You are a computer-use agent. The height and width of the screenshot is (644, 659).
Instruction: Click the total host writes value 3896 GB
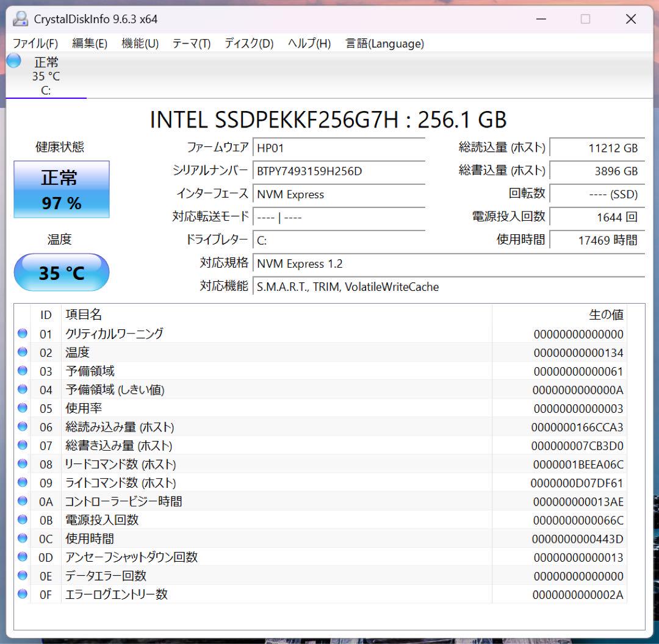[597, 171]
